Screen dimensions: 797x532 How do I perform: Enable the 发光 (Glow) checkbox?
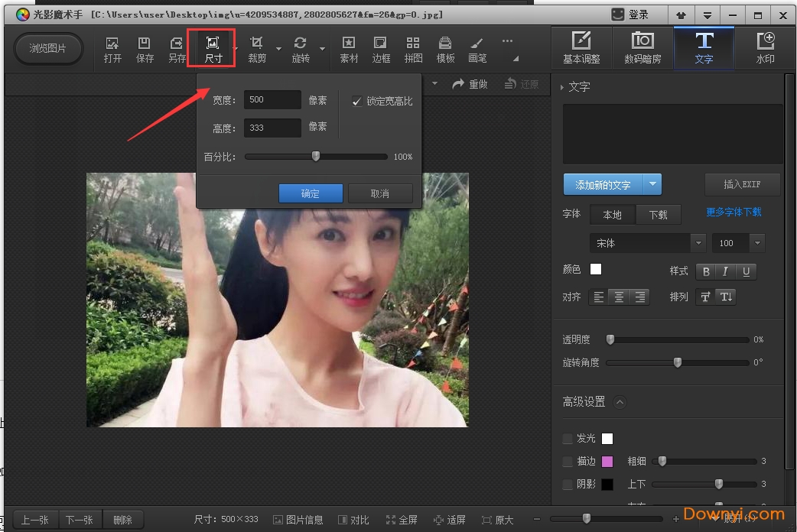[x=568, y=439]
